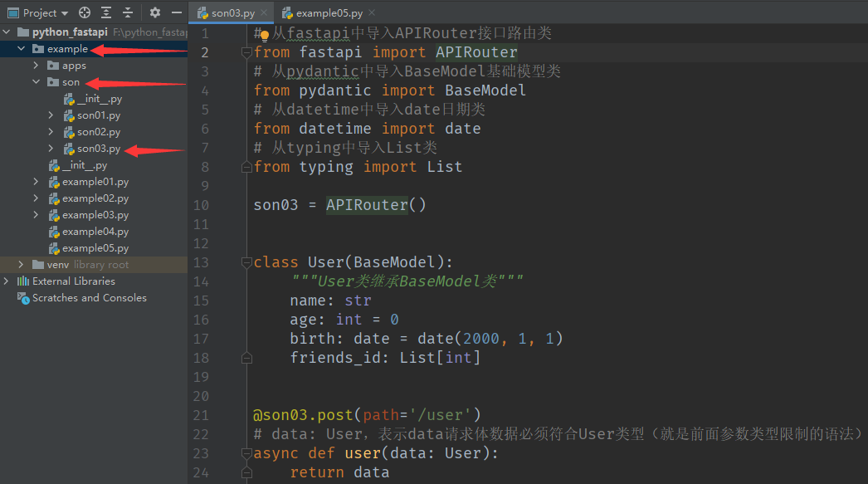Toggle fold marker on class User line
The width and height of the screenshot is (868, 484).
[246, 262]
